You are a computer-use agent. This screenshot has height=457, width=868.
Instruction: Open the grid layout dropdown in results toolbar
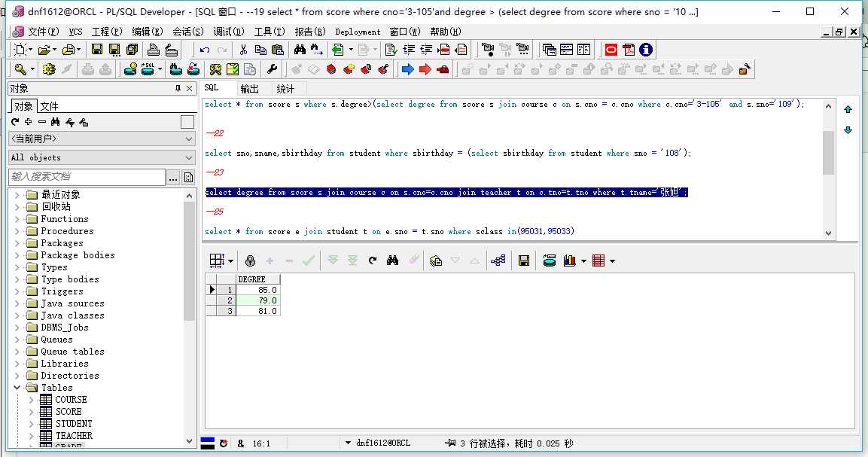pos(230,261)
